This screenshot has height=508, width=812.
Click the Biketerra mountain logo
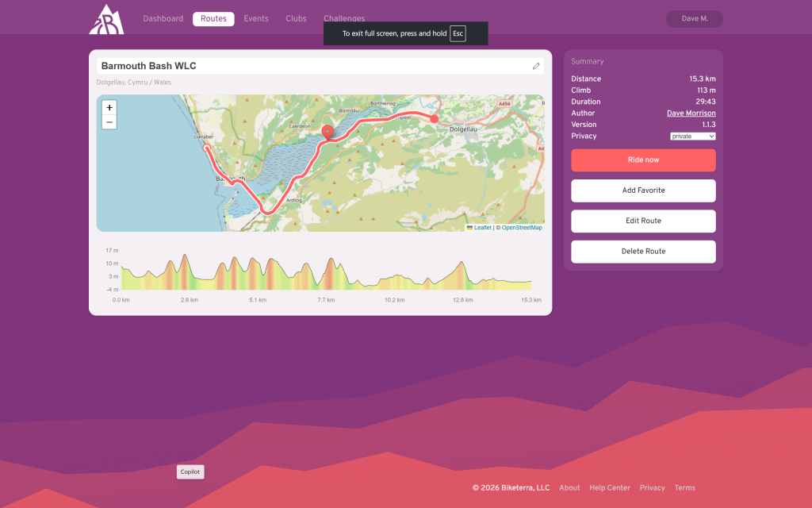(x=106, y=19)
